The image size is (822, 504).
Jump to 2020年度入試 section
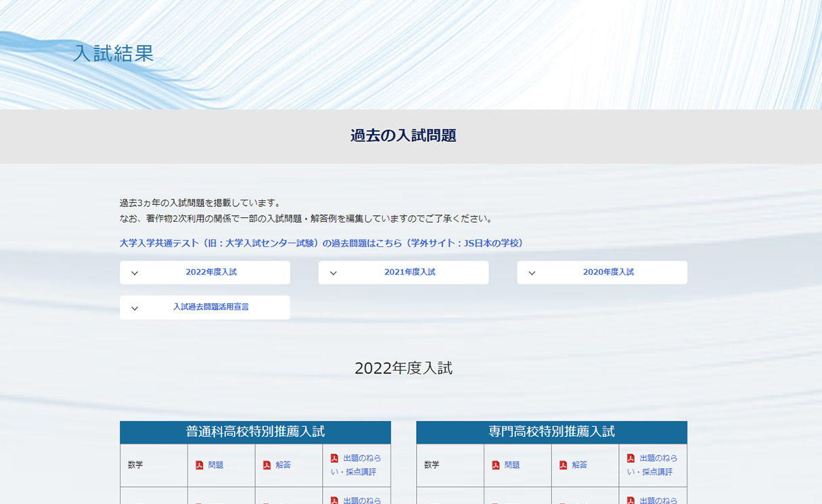click(x=608, y=273)
